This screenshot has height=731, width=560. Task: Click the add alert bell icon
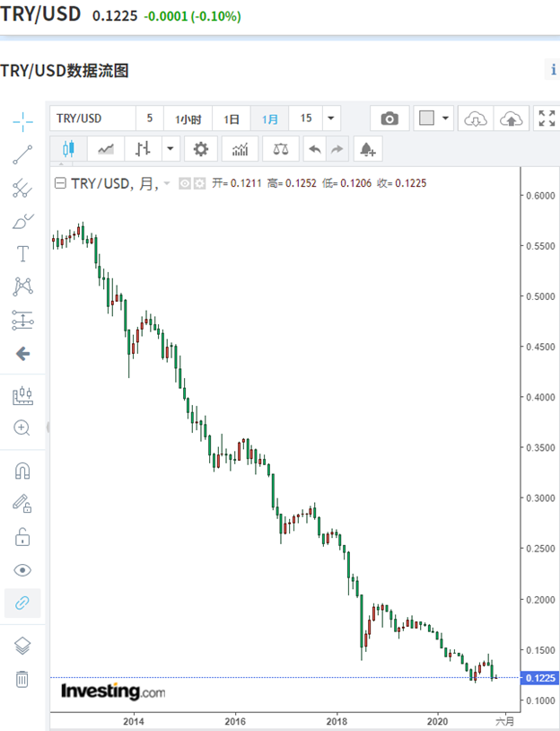368,149
